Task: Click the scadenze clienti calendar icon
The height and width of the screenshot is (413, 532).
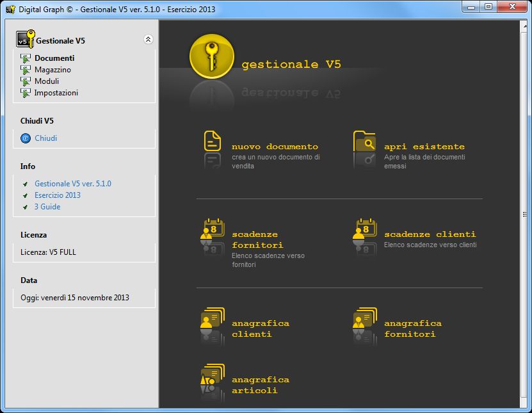Action: 365,229
